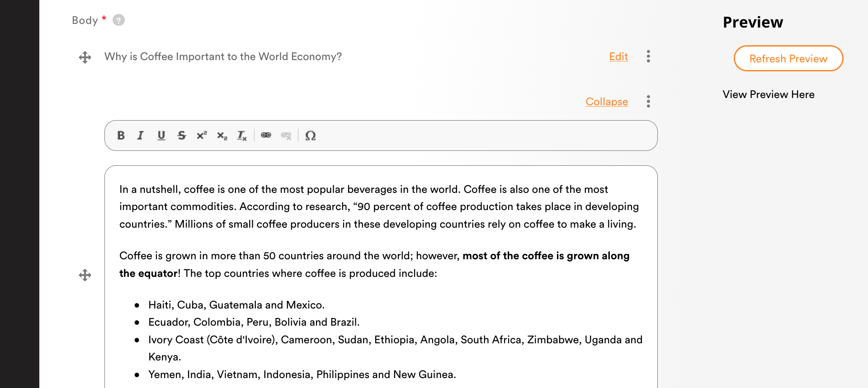This screenshot has width=868, height=388.
Task: Grab the move handle beside the coffee heading
Action: pyautogui.click(x=85, y=57)
